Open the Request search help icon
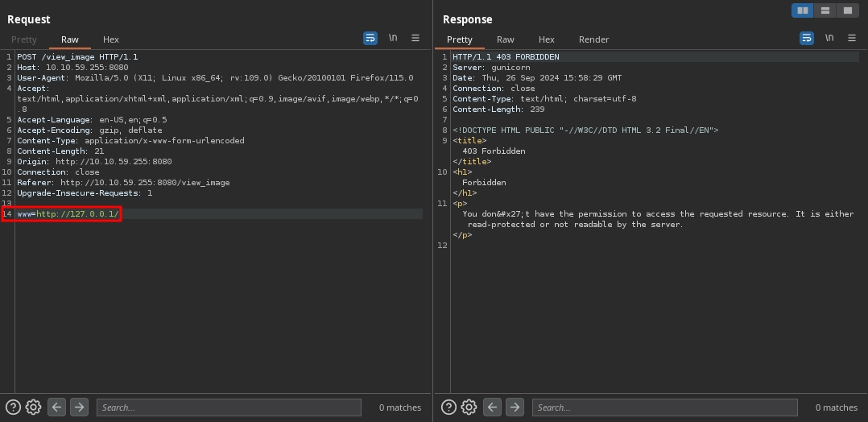Image resolution: width=868 pixels, height=422 pixels. click(x=13, y=408)
